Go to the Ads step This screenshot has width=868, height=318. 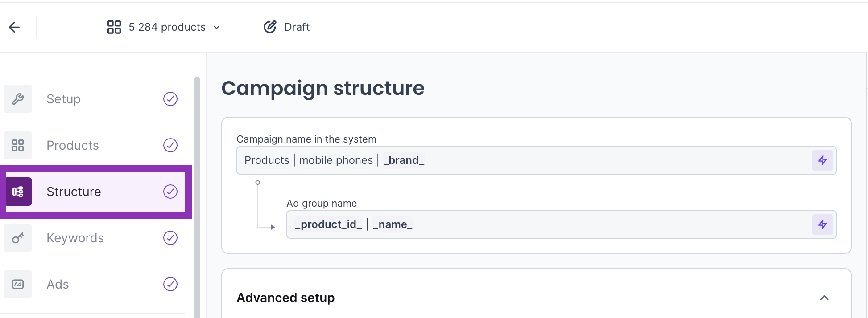coord(58,284)
